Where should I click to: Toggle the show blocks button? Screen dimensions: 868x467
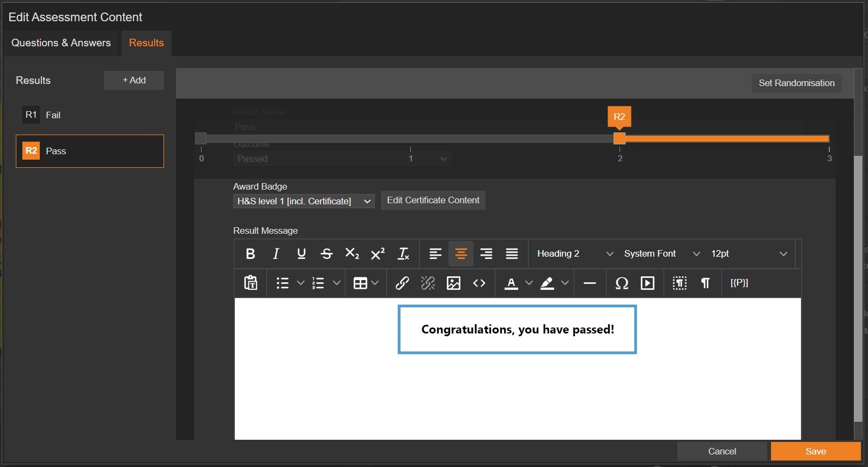click(x=679, y=283)
